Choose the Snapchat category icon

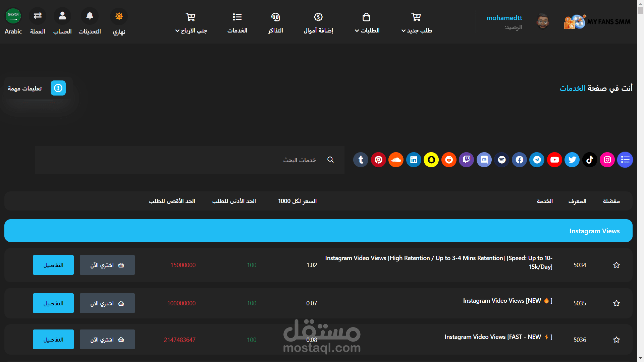[x=431, y=160]
